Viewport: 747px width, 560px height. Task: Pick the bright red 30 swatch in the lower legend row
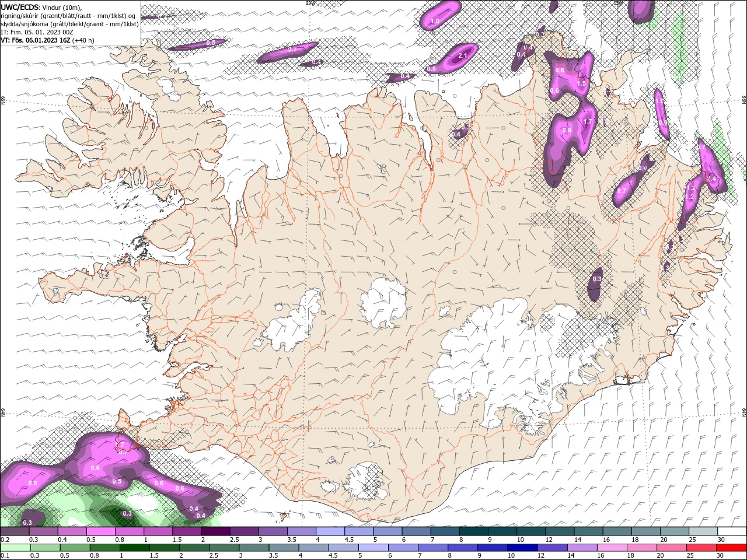tap(731, 548)
